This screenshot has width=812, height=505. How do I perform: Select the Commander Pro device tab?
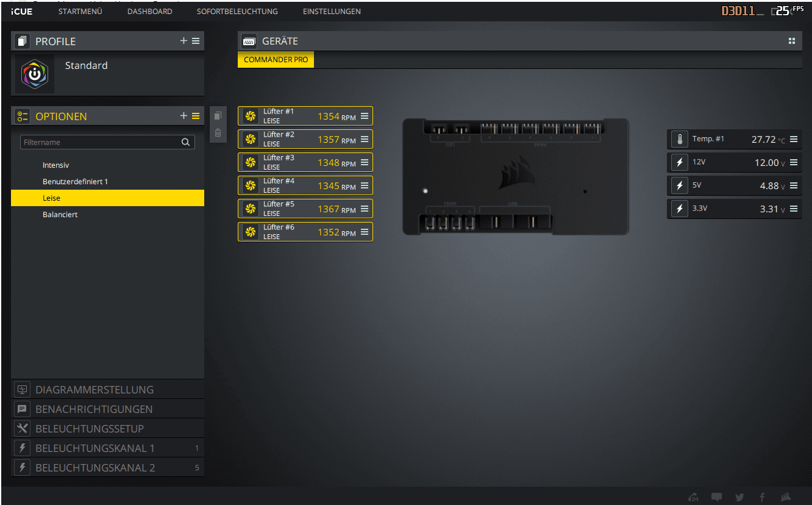(276, 60)
